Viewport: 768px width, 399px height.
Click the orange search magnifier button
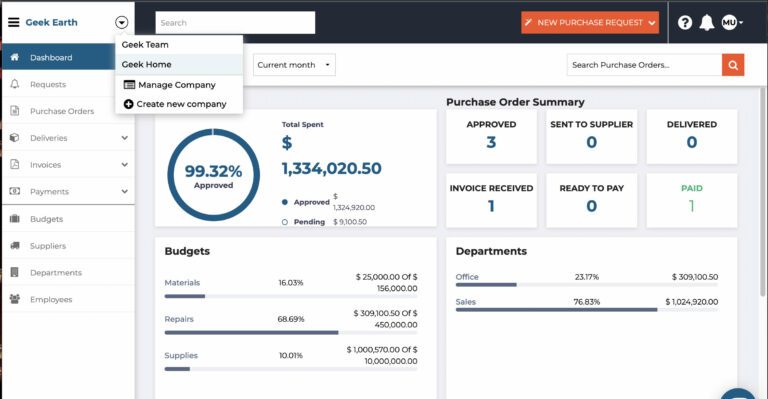click(733, 65)
